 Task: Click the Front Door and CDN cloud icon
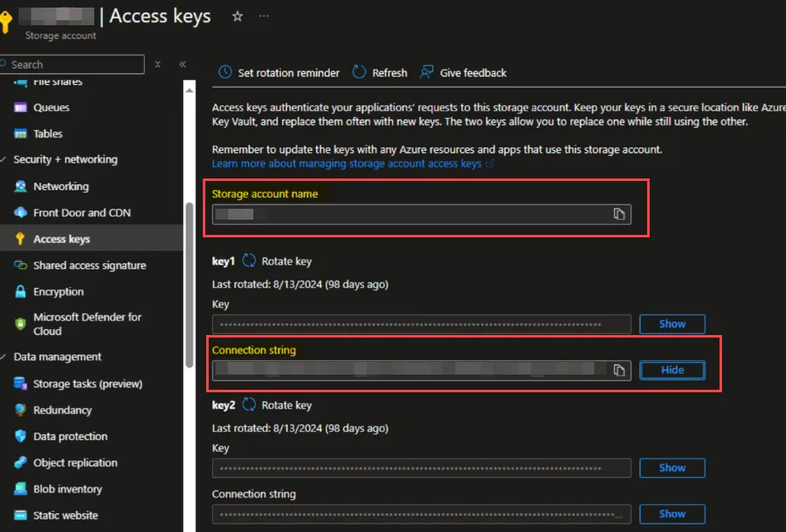click(20, 213)
